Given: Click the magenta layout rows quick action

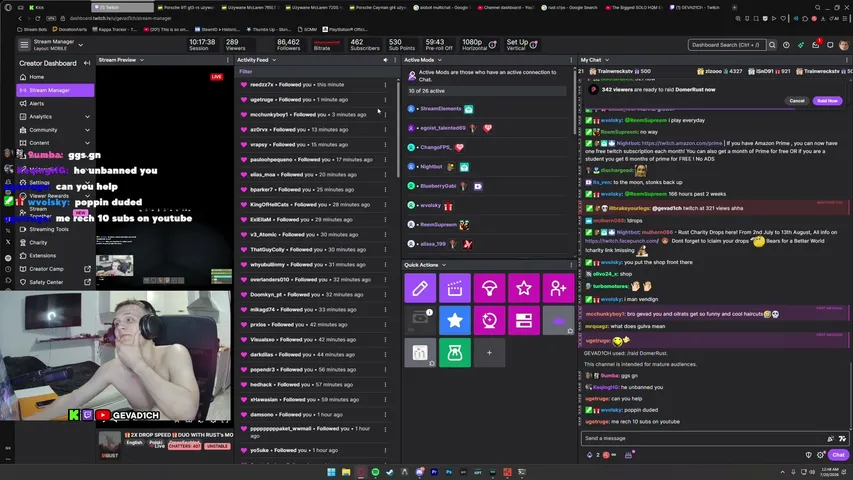Looking at the screenshot, I should click(x=524, y=320).
